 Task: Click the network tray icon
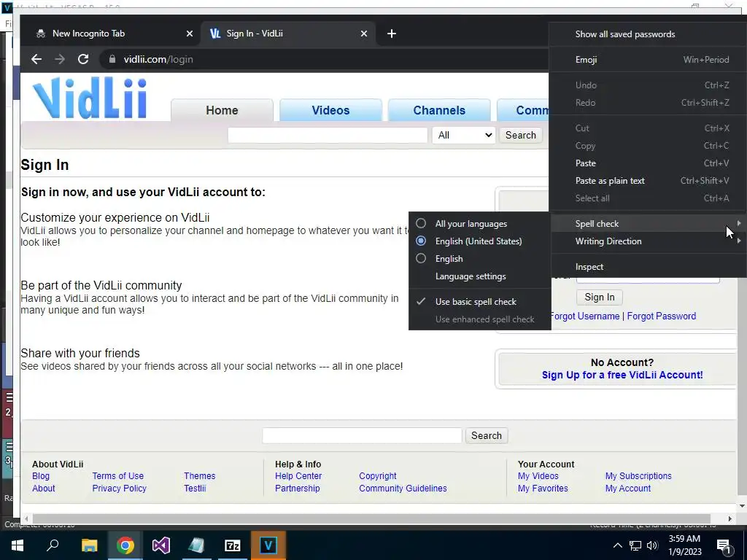coord(635,545)
